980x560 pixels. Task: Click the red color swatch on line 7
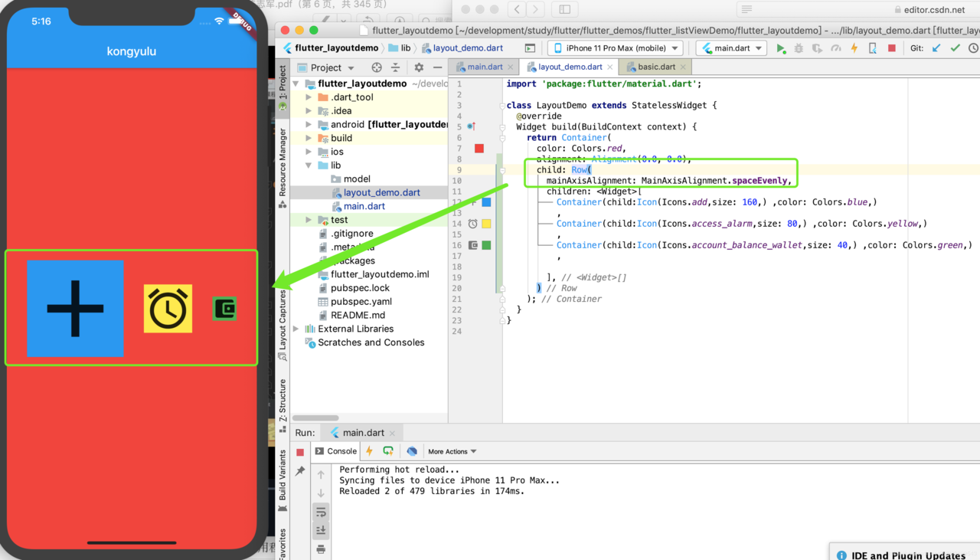pyautogui.click(x=479, y=149)
